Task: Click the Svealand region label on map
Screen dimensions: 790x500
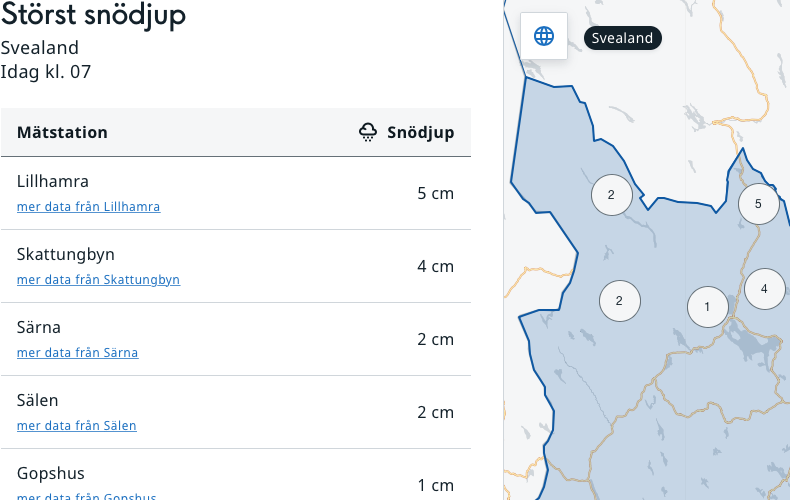Action: [x=622, y=39]
